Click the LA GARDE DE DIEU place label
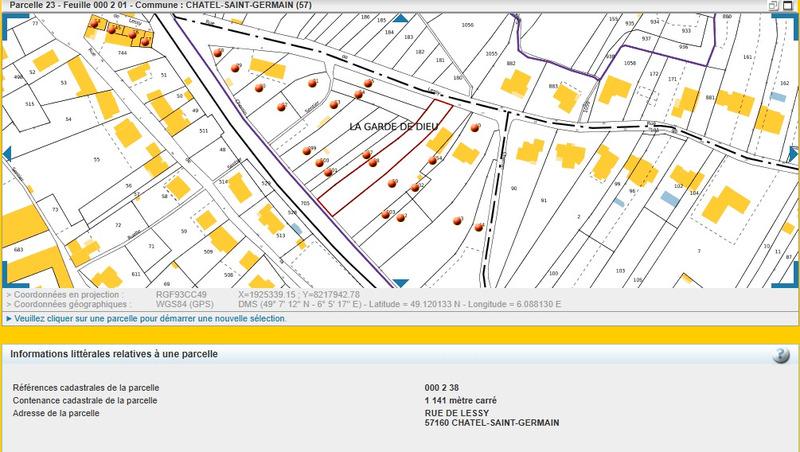 pos(394,127)
